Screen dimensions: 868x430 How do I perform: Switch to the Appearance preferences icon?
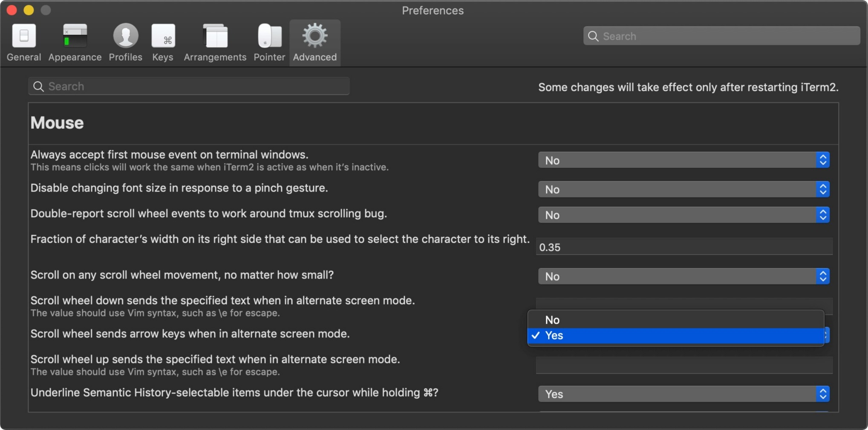pos(74,41)
